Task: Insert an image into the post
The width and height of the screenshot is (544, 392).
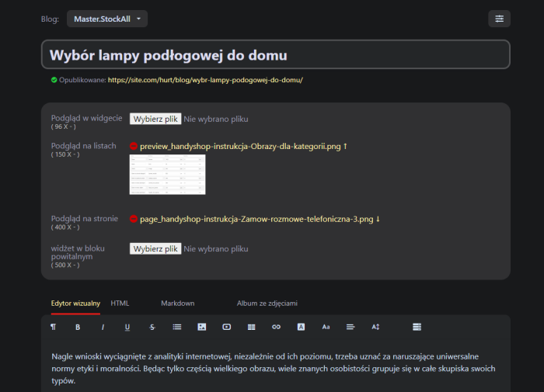Action: point(201,327)
